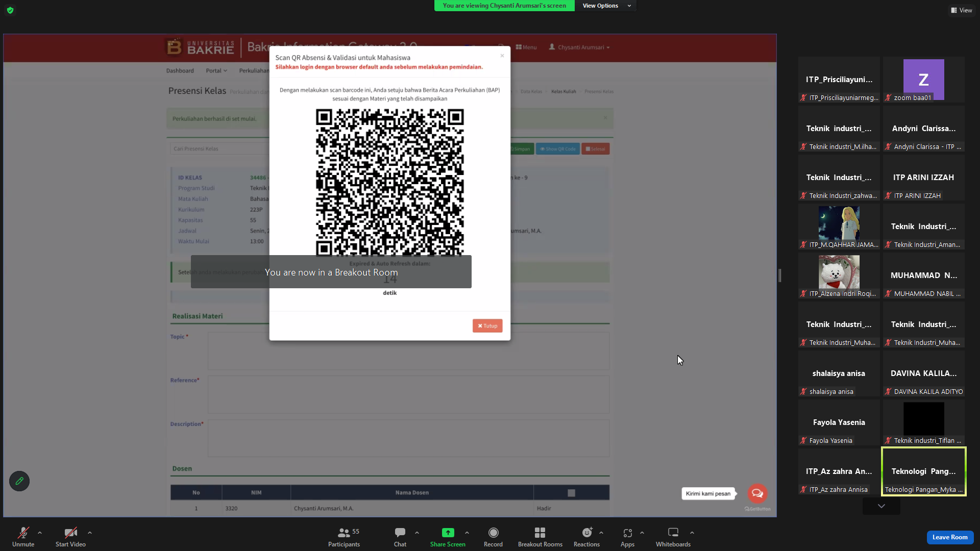This screenshot has height=551, width=980.
Task: Click the green Simpan button
Action: (x=521, y=149)
